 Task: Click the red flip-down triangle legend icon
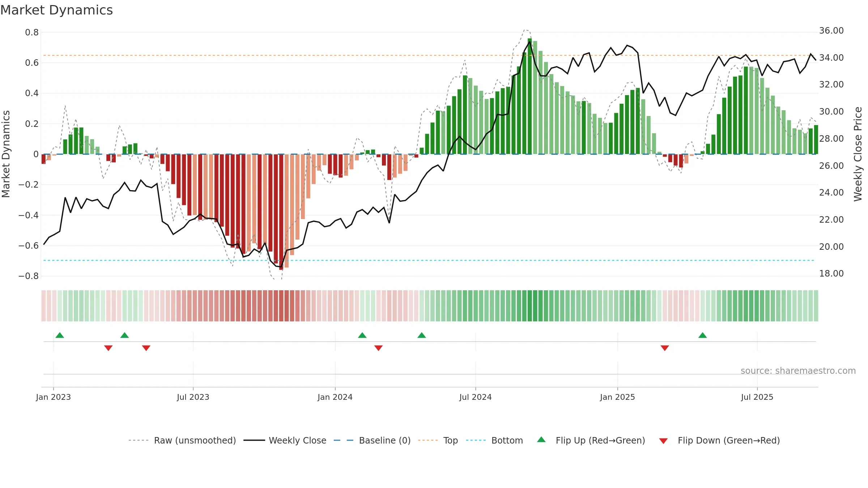coord(663,441)
